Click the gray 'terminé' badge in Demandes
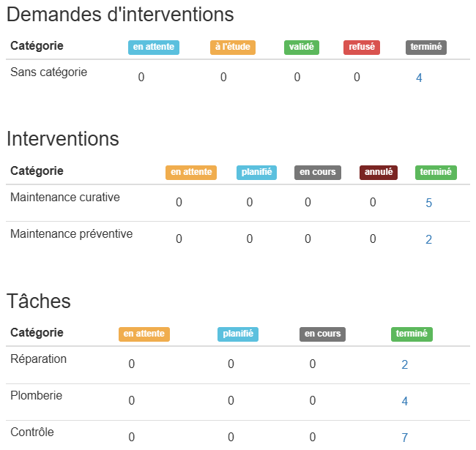The height and width of the screenshot is (450, 476). pyautogui.click(x=425, y=47)
